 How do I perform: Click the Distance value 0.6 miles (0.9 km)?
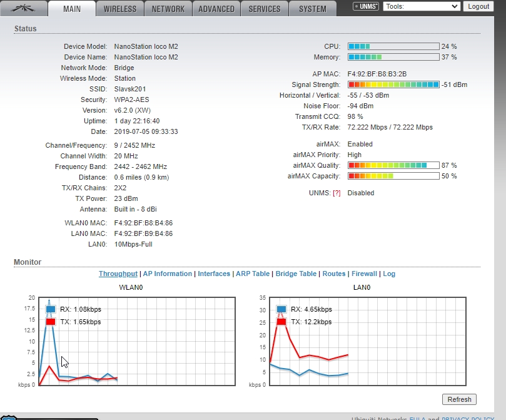click(141, 177)
